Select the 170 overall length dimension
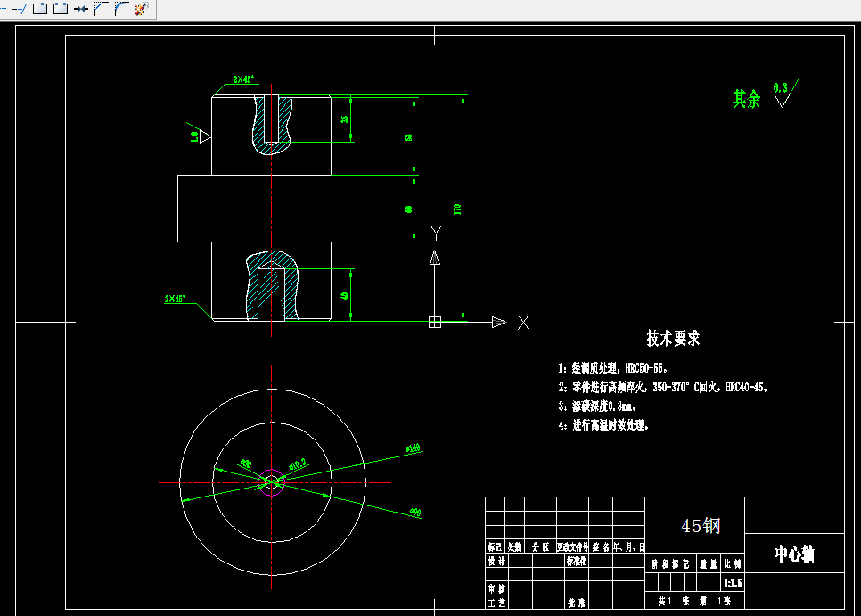This screenshot has height=616, width=861. (x=457, y=209)
